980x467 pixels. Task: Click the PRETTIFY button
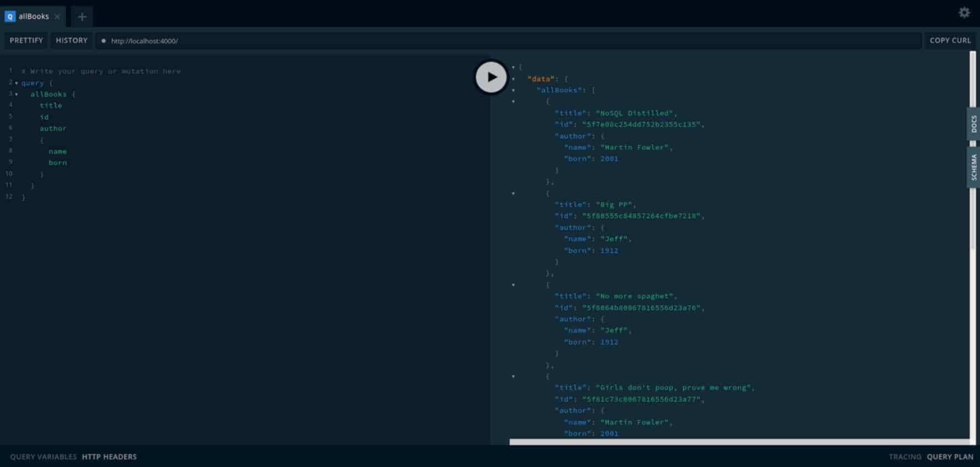(x=26, y=41)
